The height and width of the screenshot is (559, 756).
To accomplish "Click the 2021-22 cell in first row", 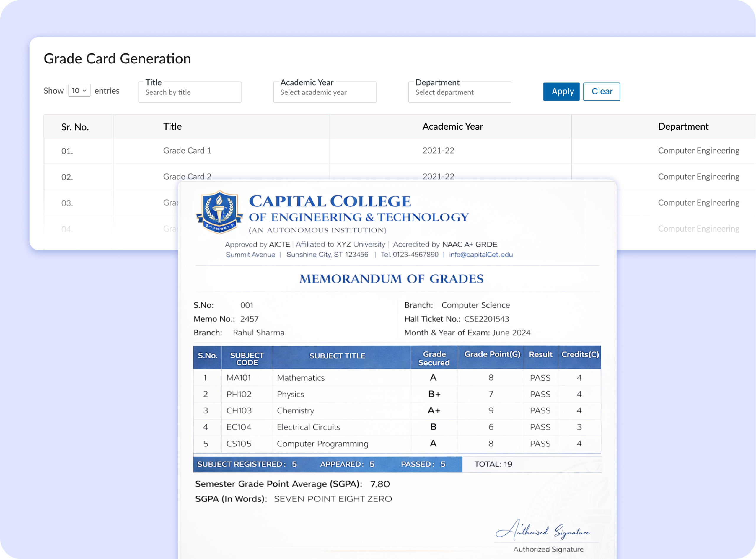I will pos(438,151).
